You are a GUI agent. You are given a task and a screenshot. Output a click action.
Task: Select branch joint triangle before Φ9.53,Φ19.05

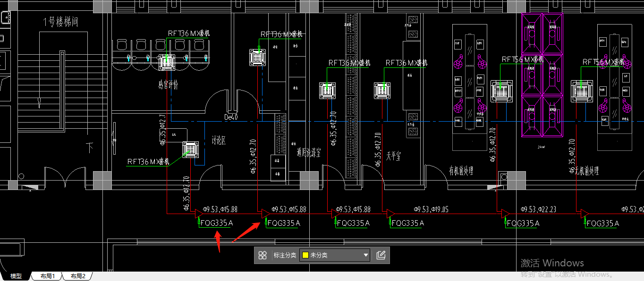tap(390, 214)
